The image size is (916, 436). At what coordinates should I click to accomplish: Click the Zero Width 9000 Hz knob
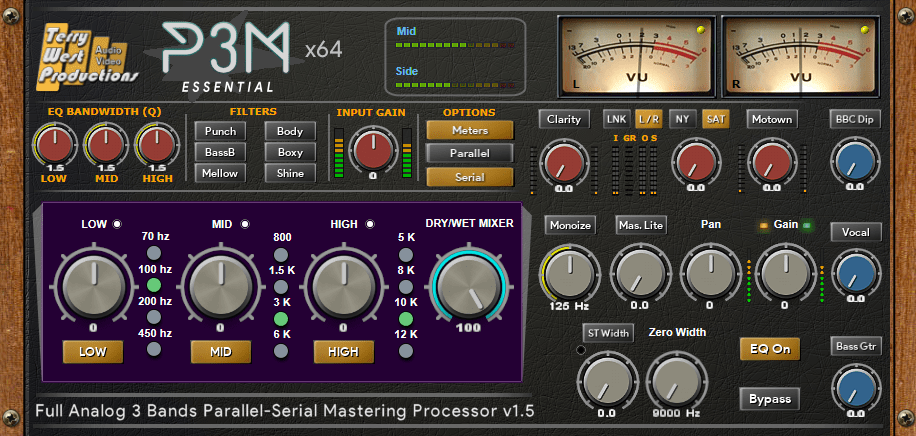click(x=676, y=382)
